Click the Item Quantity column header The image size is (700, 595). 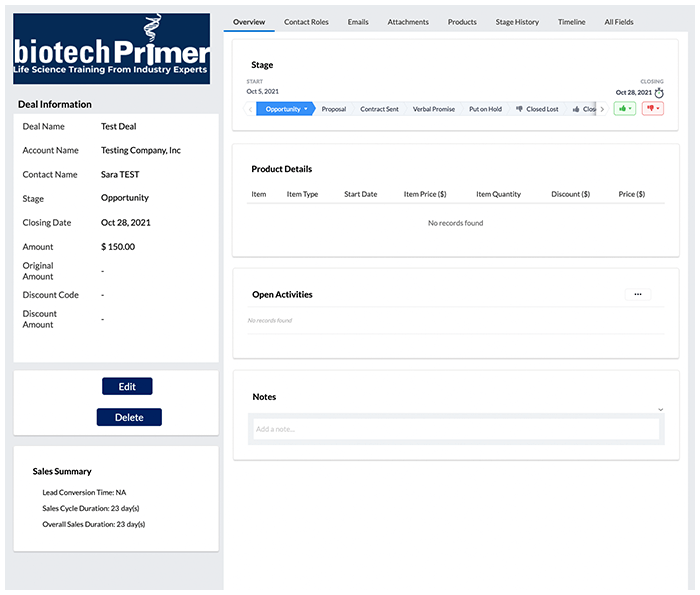498,194
